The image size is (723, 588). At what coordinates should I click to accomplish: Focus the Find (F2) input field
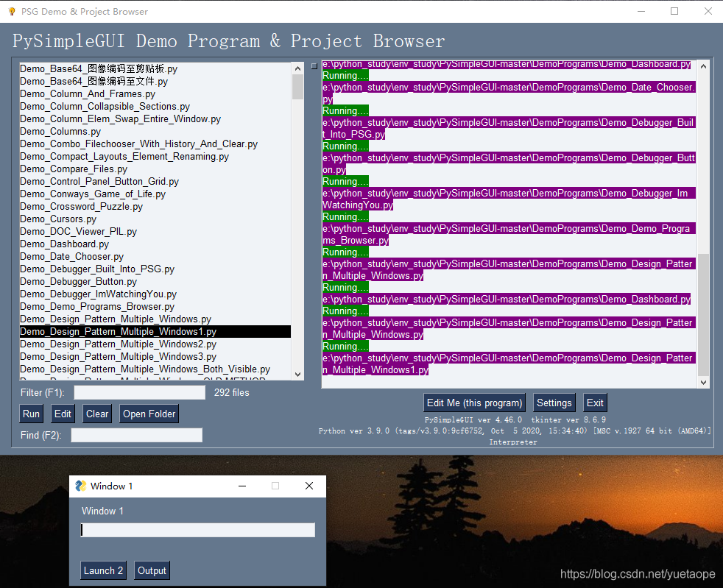(x=136, y=435)
